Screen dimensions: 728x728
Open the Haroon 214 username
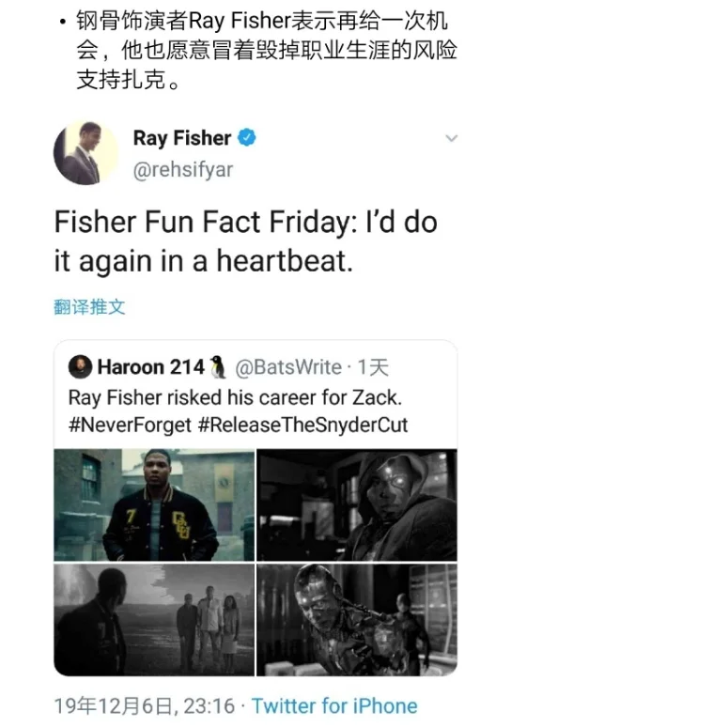150,367
